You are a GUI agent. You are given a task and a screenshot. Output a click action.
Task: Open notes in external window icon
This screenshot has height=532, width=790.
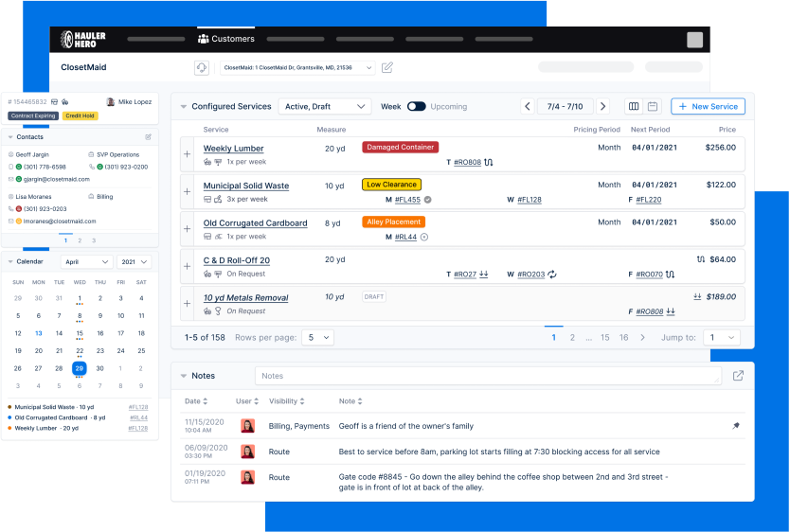738,376
